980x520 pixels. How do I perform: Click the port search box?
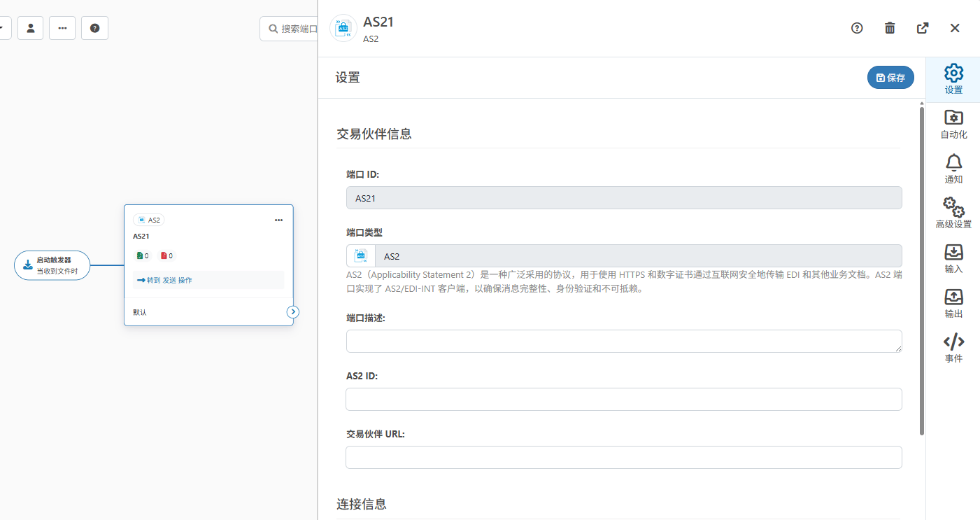click(x=289, y=29)
